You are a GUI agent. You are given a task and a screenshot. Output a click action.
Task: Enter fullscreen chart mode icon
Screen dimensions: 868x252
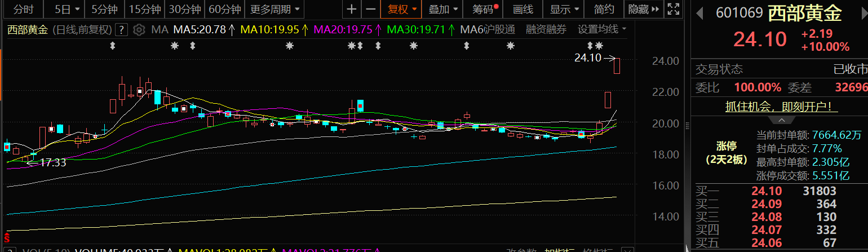pos(672,9)
